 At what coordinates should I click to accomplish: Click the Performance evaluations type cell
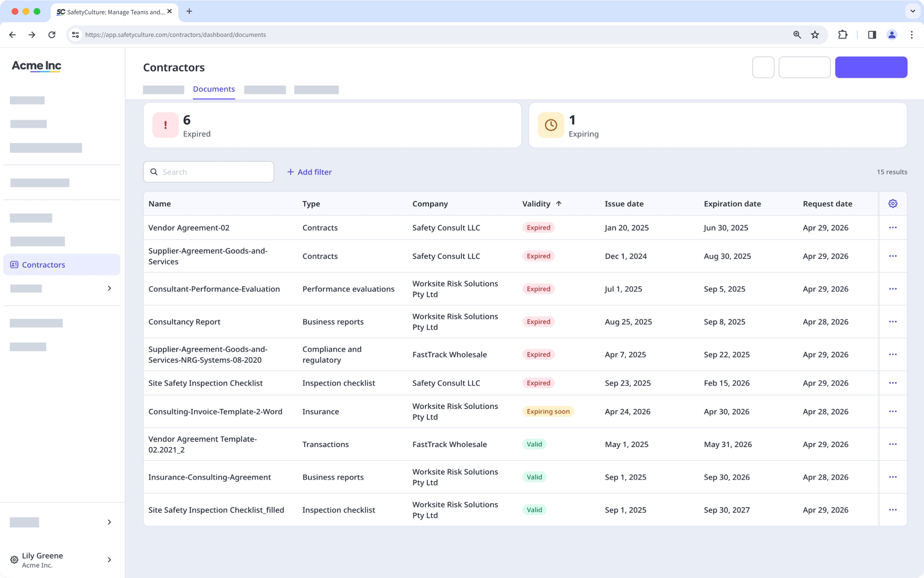(x=348, y=289)
